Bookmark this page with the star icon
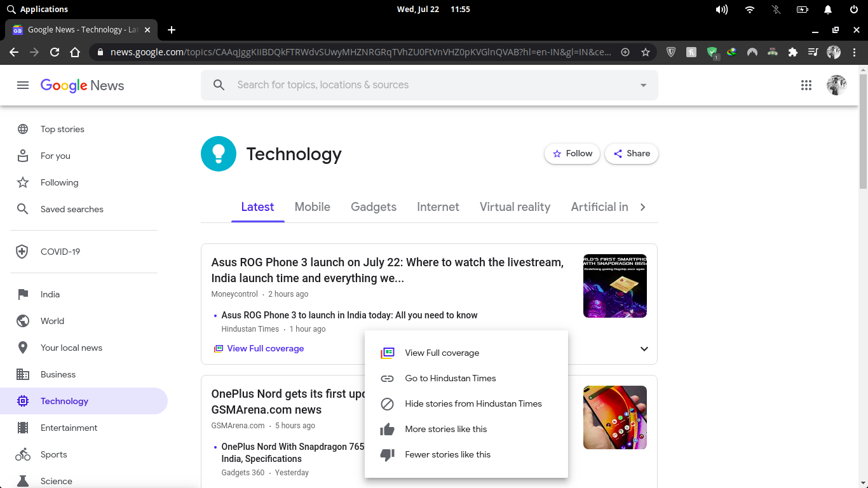The width and height of the screenshot is (868, 488). pyautogui.click(x=646, y=52)
